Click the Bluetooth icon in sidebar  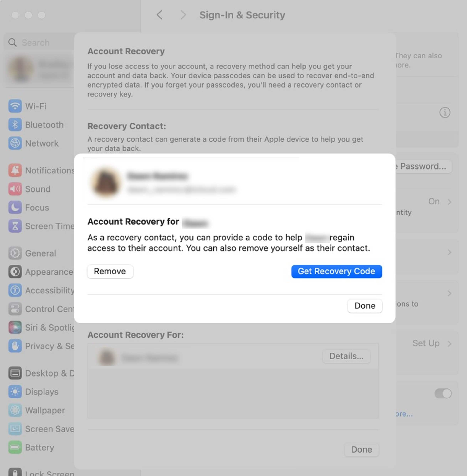coord(15,124)
